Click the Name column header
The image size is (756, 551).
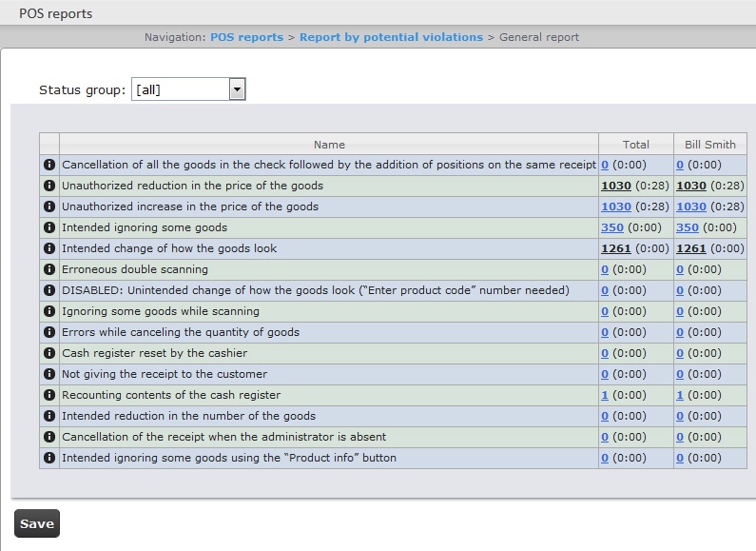(x=329, y=145)
